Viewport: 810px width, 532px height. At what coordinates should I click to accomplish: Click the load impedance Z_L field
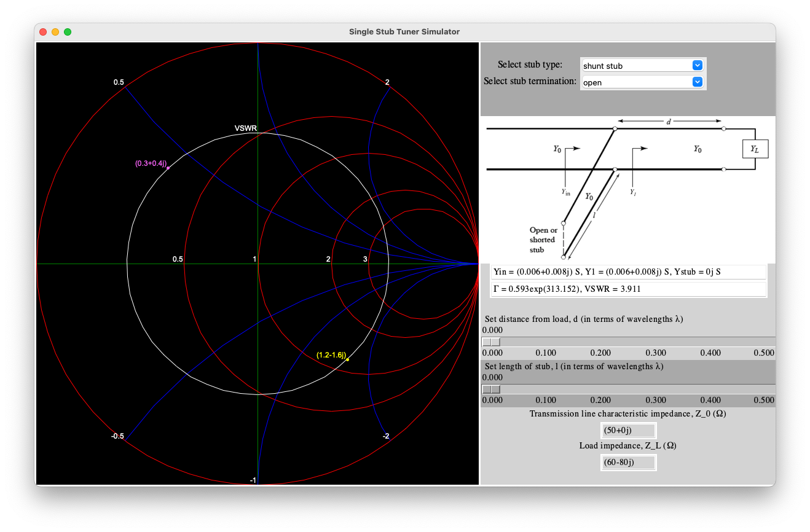pyautogui.click(x=628, y=463)
